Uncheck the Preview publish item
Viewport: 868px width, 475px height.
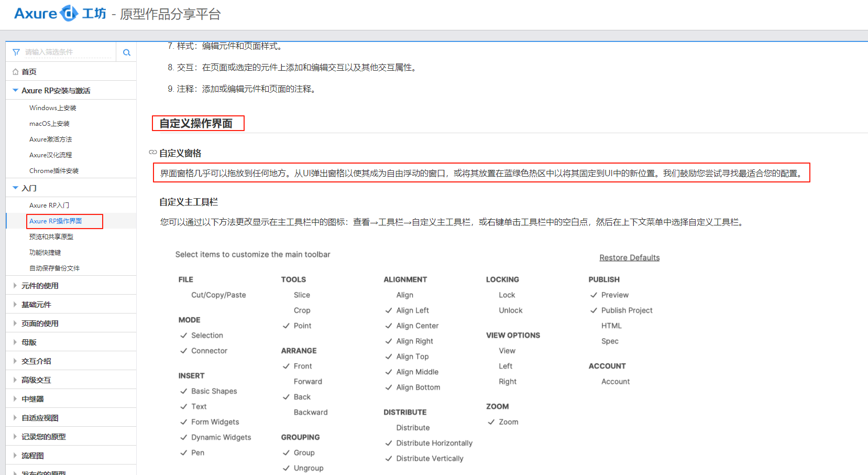coord(609,295)
